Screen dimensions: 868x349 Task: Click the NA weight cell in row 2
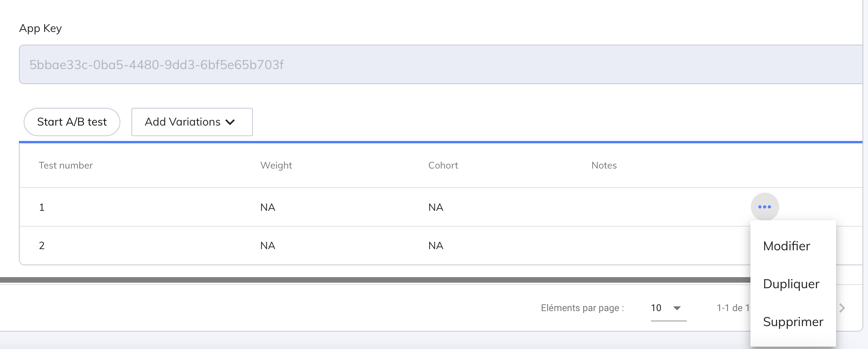point(268,246)
